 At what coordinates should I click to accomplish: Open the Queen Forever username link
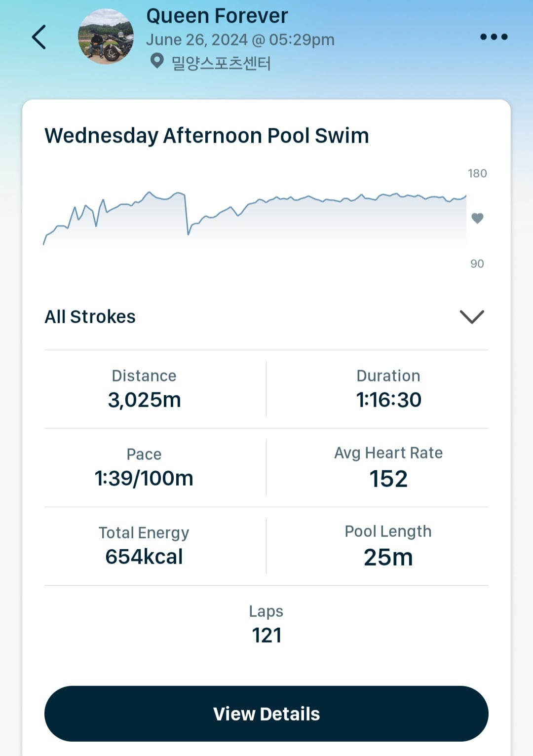[x=217, y=16]
